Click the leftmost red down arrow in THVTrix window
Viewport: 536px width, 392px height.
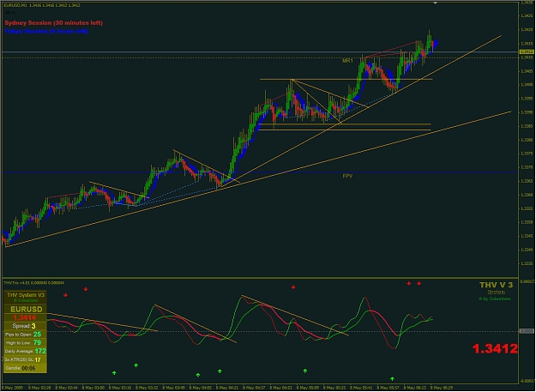65,295
